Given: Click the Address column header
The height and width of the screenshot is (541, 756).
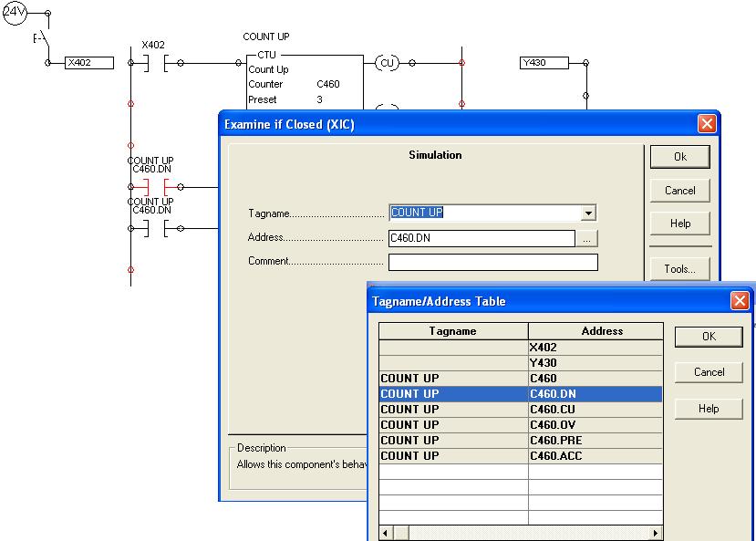Looking at the screenshot, I should point(595,331).
